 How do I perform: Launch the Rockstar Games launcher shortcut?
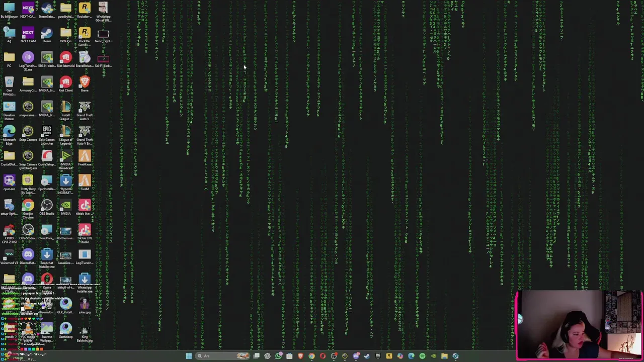click(x=85, y=37)
